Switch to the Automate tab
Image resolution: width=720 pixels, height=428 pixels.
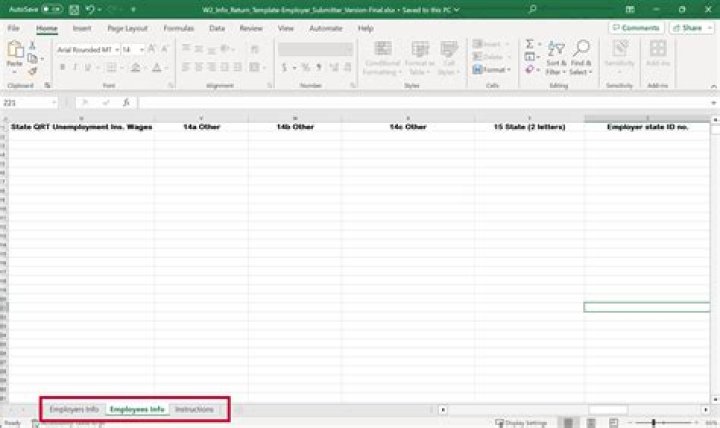pos(326,28)
